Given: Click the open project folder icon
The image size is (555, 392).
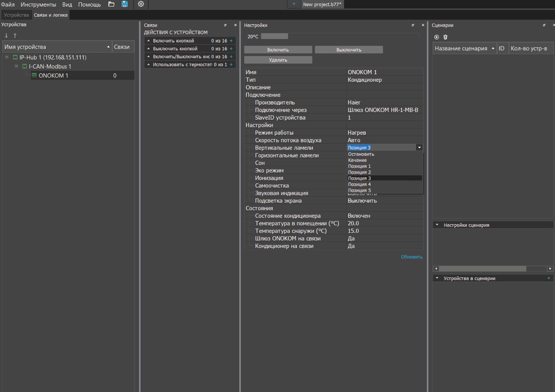Looking at the screenshot, I should [111, 4].
